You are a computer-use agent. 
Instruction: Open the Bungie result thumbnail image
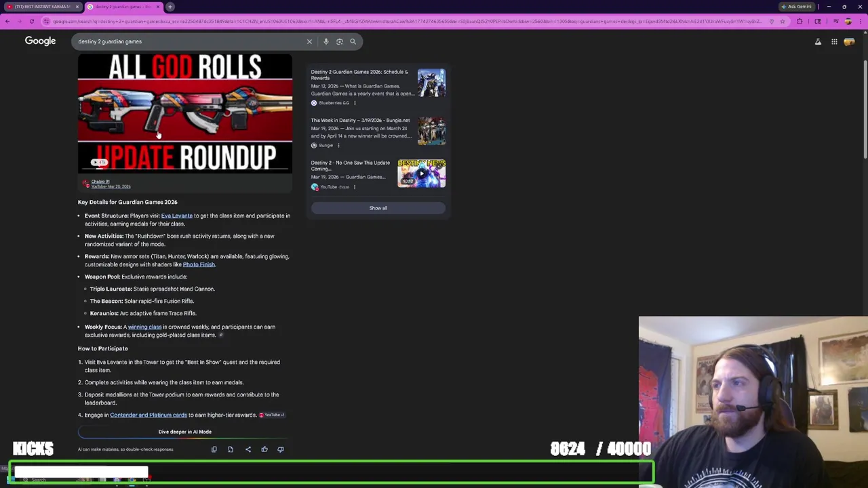click(x=431, y=131)
